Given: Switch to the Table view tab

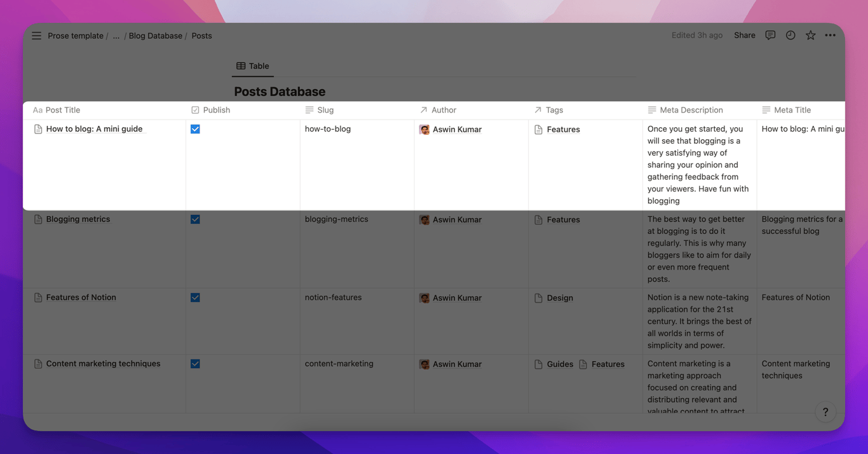Looking at the screenshot, I should coord(253,66).
